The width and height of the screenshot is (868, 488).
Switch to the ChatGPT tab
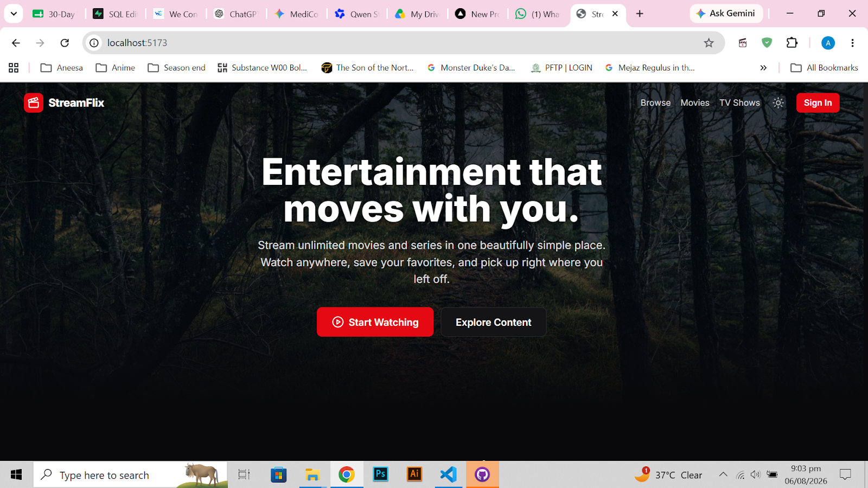coord(237,14)
